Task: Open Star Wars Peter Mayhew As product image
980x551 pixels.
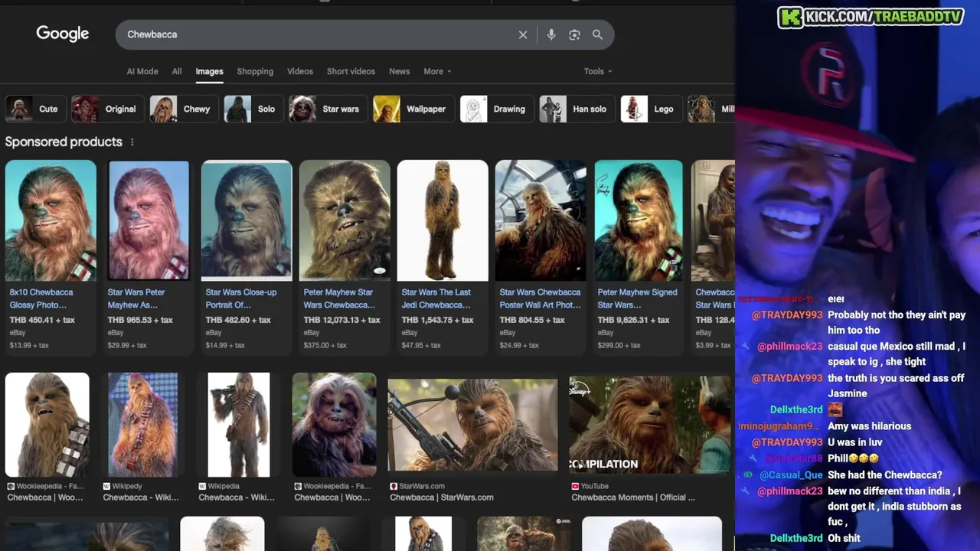Action: [149, 220]
